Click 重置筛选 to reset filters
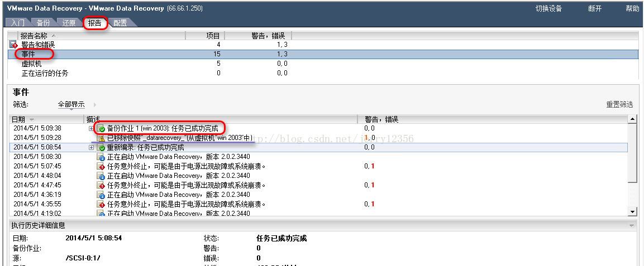The width and height of the screenshot is (644, 266). click(620, 105)
